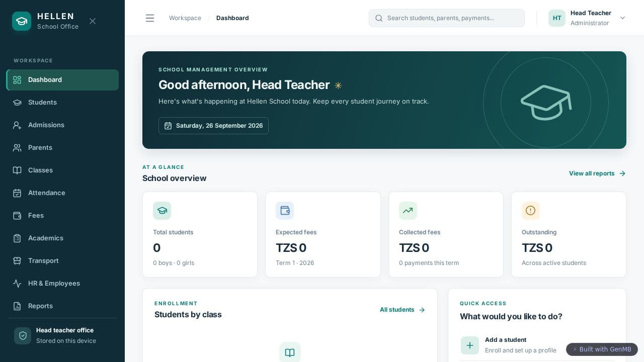This screenshot has width=644, height=362.
Task: Click the Reports document icon
Action: click(17, 306)
